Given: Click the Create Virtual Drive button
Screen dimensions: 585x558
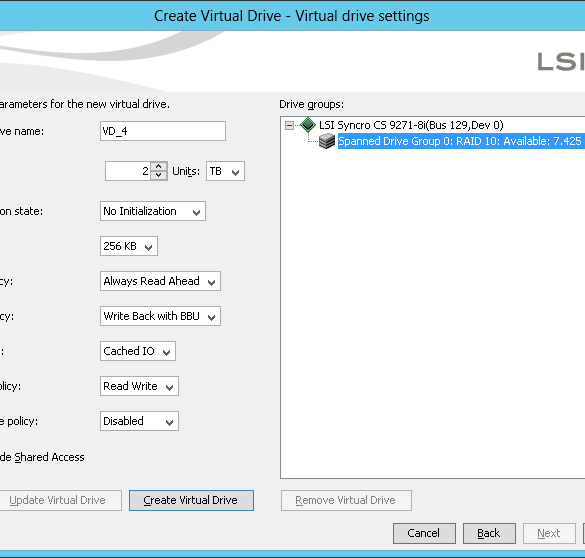Looking at the screenshot, I should (x=191, y=500).
